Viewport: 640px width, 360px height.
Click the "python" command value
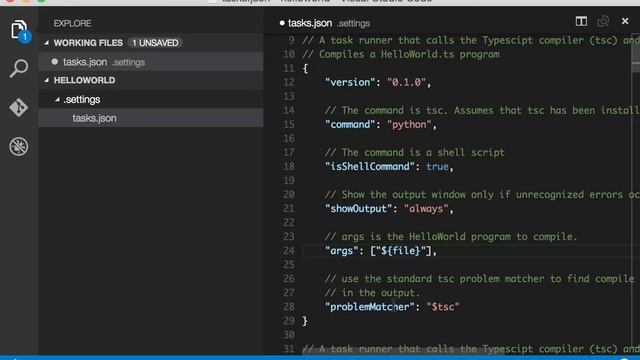pyautogui.click(x=409, y=124)
